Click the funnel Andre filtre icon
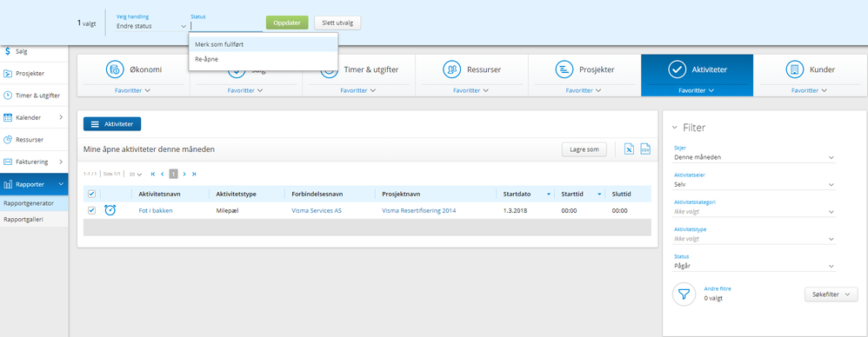The height and width of the screenshot is (337, 868). (x=684, y=294)
